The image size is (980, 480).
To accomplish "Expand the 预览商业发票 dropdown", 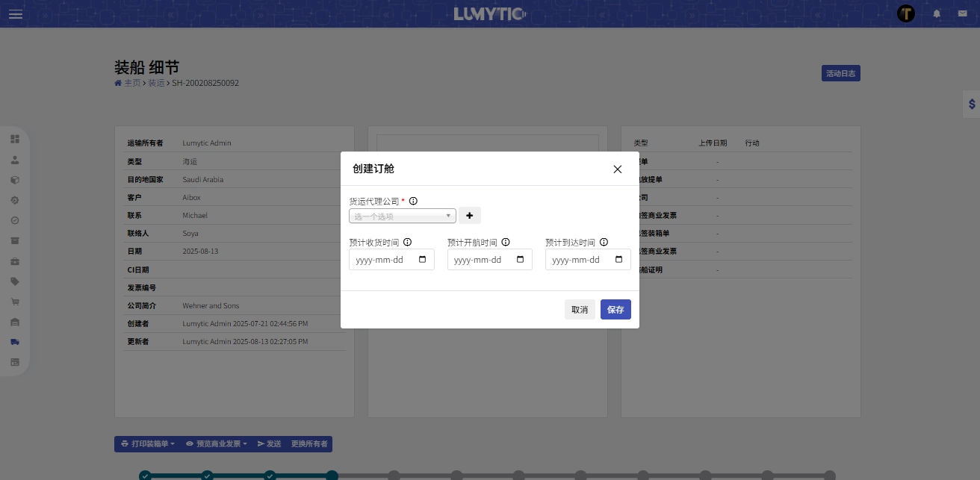I will point(216,443).
